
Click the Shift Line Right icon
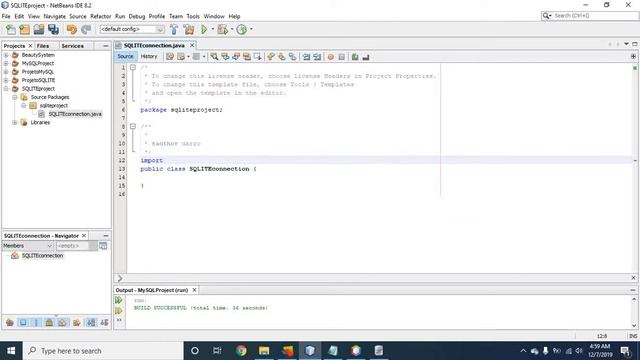point(317,57)
